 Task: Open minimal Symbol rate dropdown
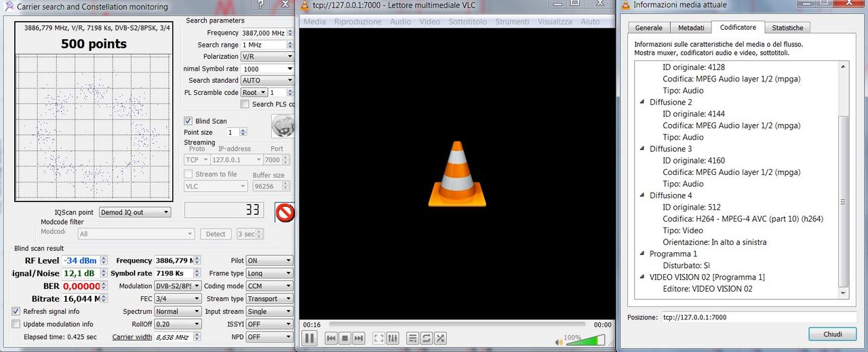267,69
